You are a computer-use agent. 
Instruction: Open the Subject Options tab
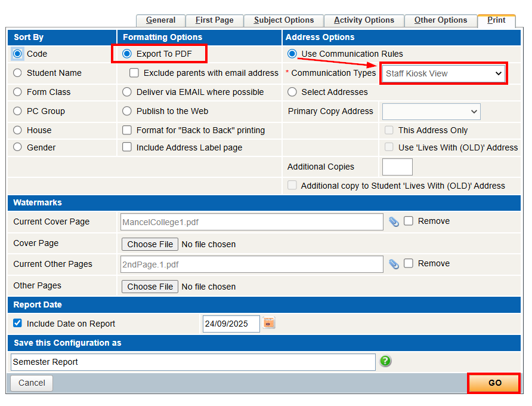284,20
